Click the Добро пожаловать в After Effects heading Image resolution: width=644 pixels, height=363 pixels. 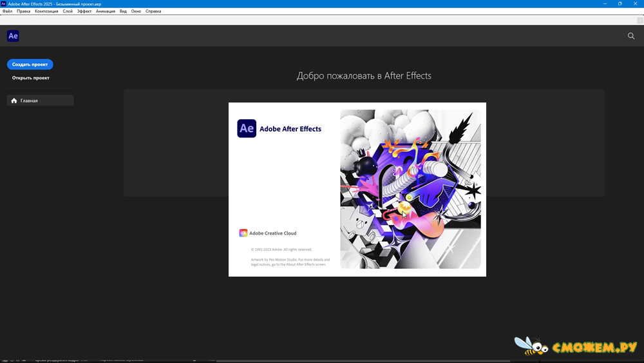pos(364,75)
